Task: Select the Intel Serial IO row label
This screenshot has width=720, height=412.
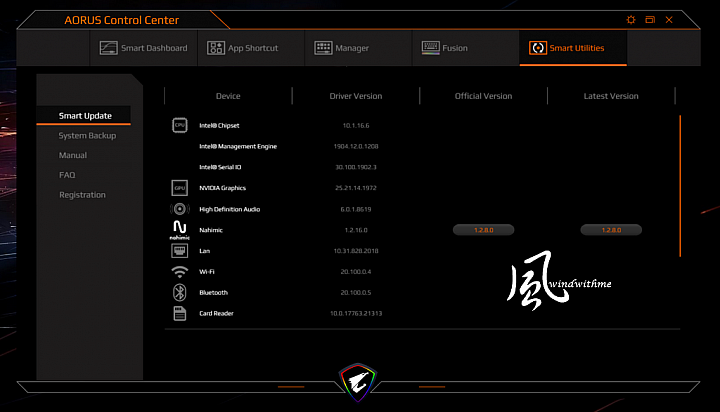Action: pos(220,167)
